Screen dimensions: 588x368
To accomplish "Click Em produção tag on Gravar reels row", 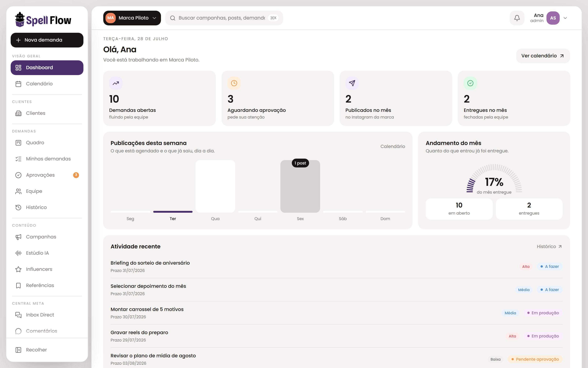I will pyautogui.click(x=543, y=336).
